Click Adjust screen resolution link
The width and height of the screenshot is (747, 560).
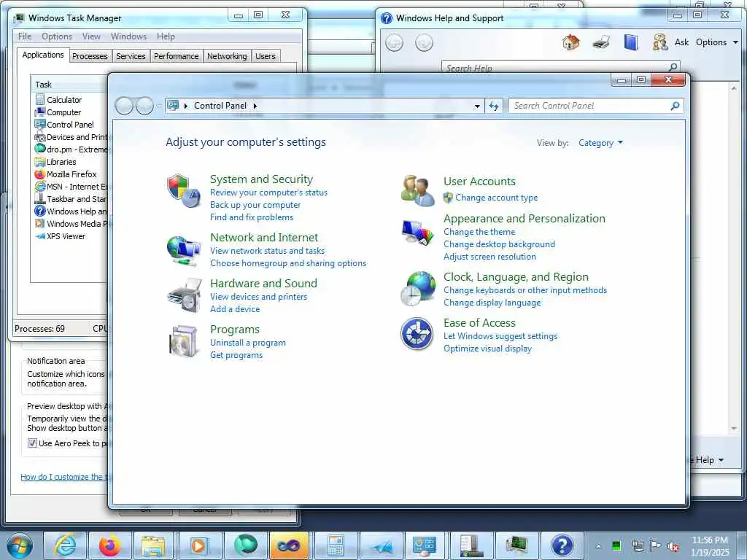click(x=489, y=257)
